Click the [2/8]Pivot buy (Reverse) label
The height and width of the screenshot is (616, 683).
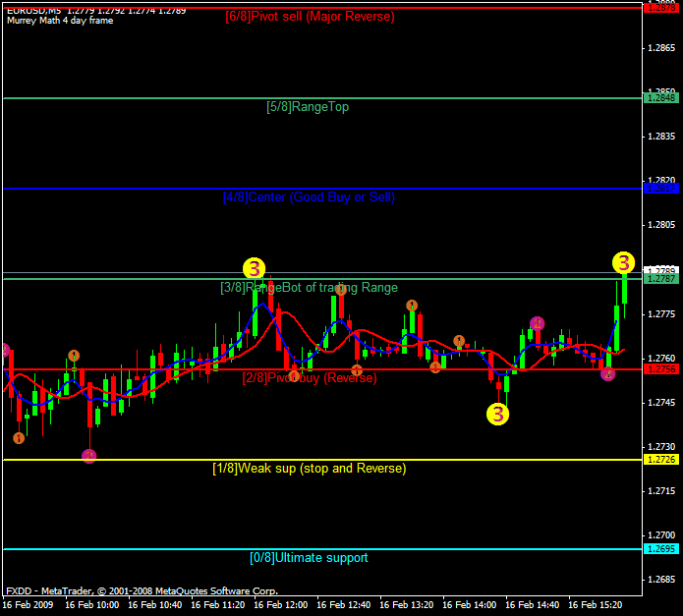coord(310,377)
